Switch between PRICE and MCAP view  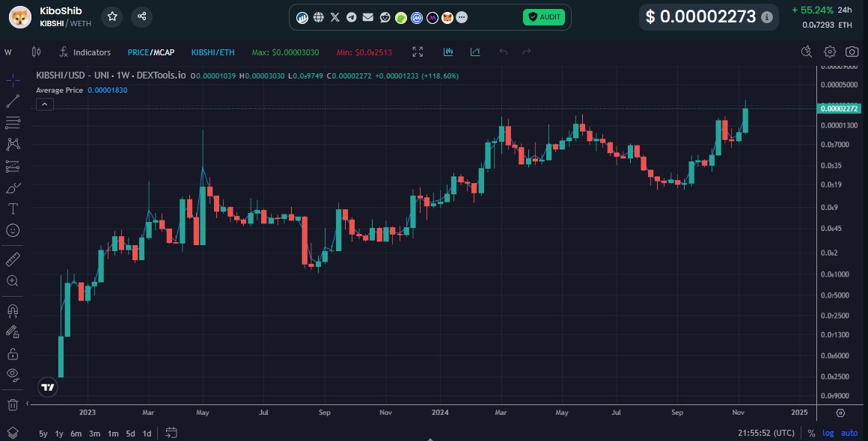click(151, 52)
